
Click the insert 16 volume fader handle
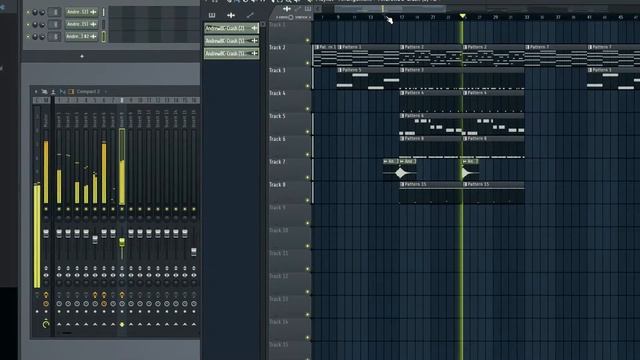coord(194,252)
